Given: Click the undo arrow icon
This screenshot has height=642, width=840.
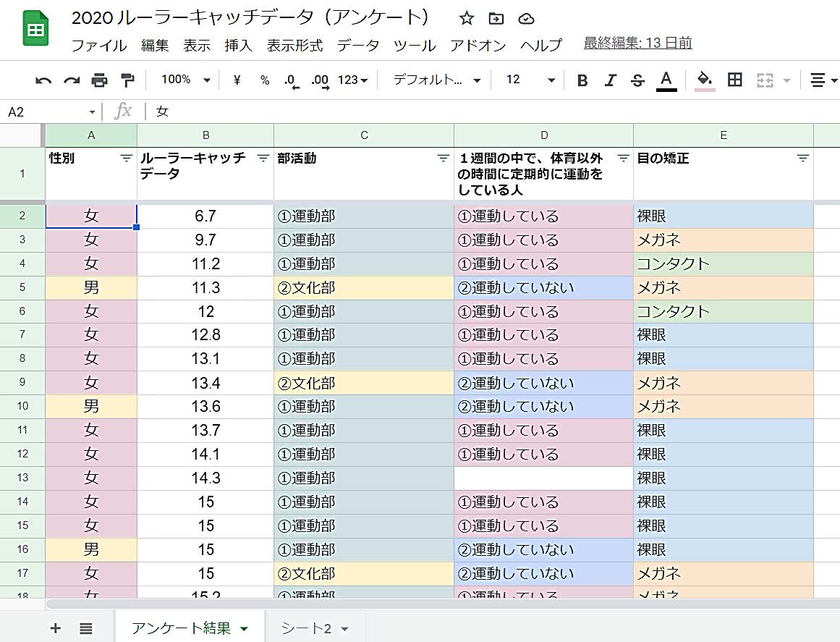Looking at the screenshot, I should coord(43,80).
